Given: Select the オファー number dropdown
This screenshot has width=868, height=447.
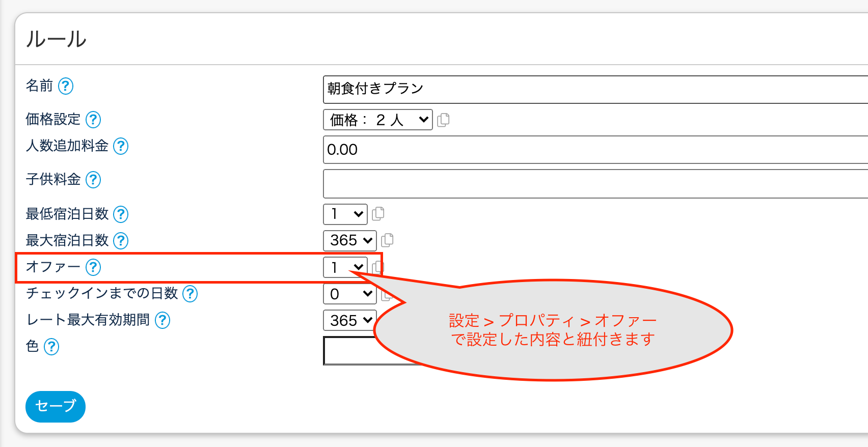Looking at the screenshot, I should (345, 267).
